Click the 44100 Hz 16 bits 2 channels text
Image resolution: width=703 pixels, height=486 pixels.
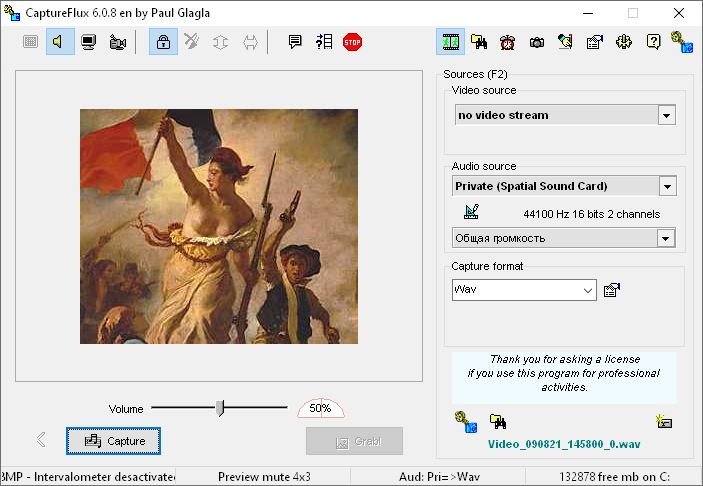coord(591,214)
